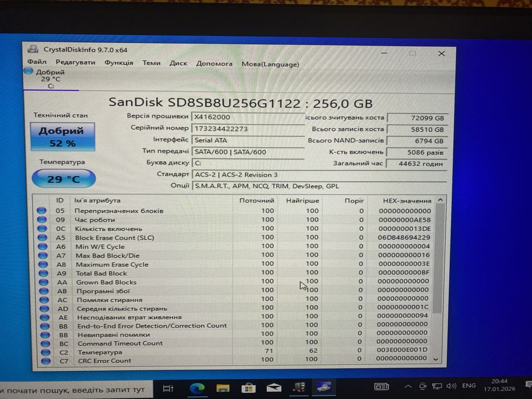Image resolution: width=532 pixels, height=399 pixels.
Task: Open Microsoft Store from the taskbar
Action: (249, 388)
